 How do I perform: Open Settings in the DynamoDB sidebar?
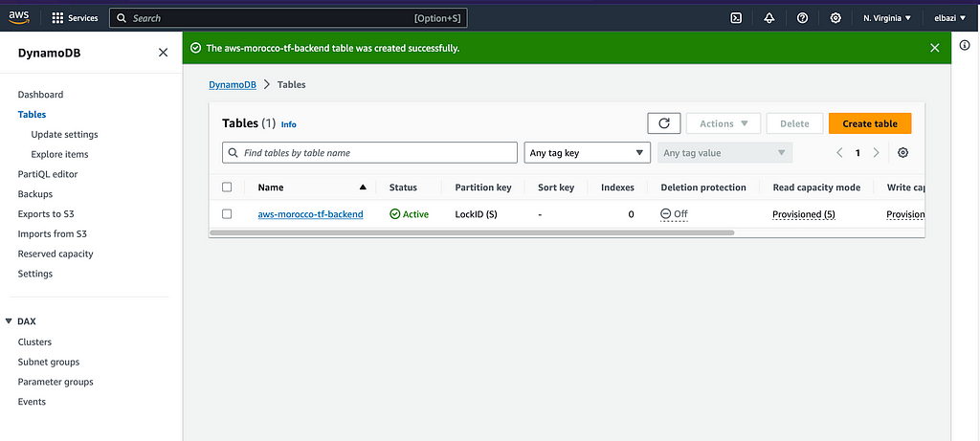pos(35,274)
